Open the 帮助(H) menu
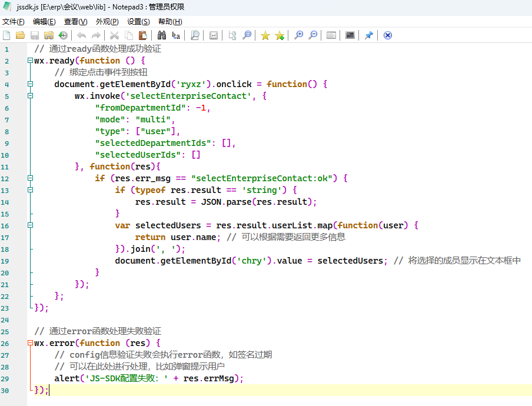Screen dimensions: 532x406 (170, 22)
